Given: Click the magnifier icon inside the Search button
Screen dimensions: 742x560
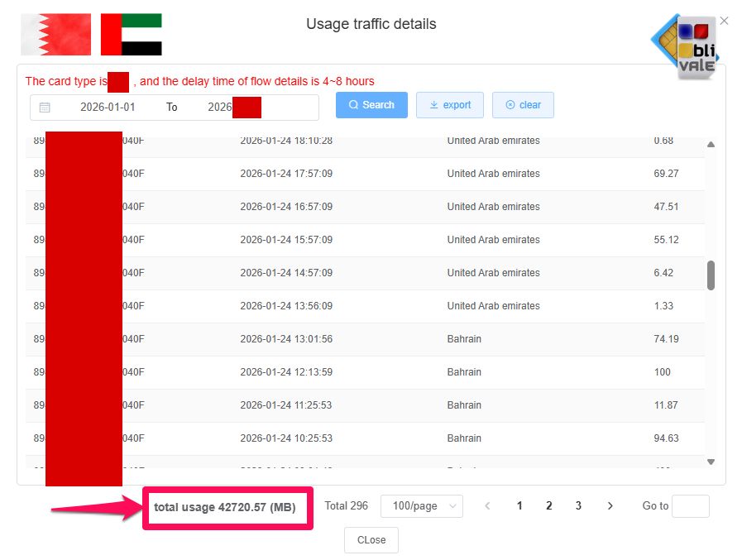Looking at the screenshot, I should (x=355, y=104).
